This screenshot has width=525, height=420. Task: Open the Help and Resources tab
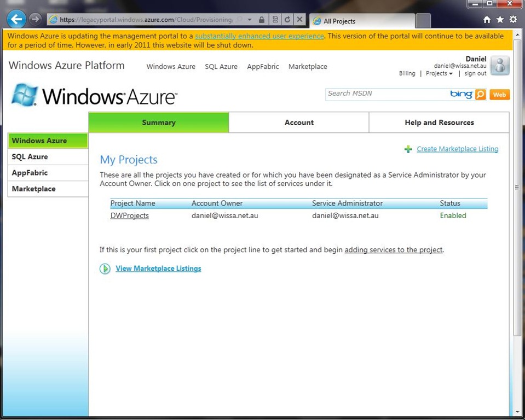[439, 122]
